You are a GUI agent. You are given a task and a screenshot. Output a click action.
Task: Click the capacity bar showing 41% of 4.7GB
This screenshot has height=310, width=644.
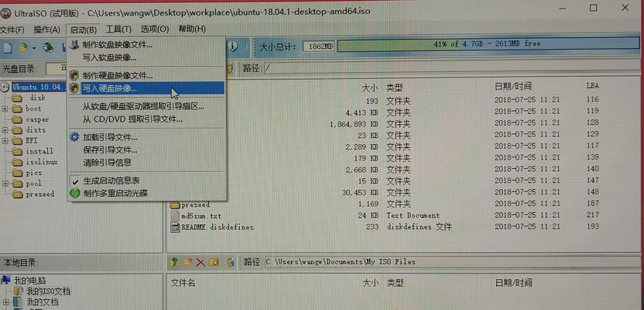point(490,44)
